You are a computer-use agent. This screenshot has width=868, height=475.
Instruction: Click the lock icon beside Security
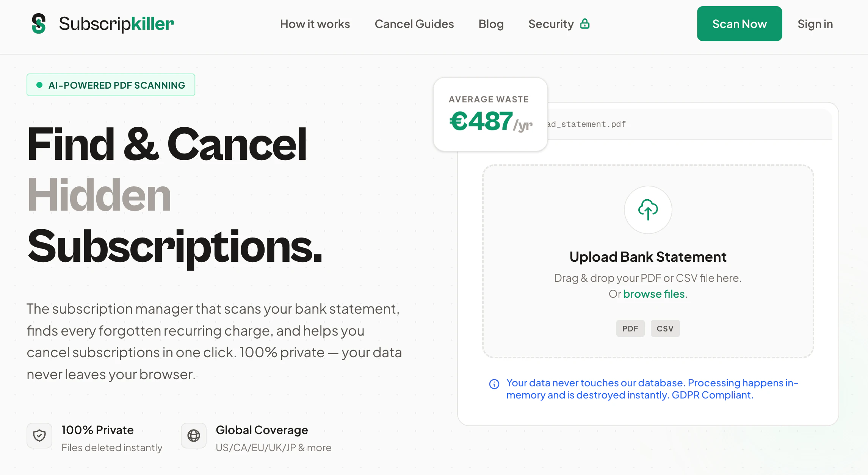[x=585, y=24]
